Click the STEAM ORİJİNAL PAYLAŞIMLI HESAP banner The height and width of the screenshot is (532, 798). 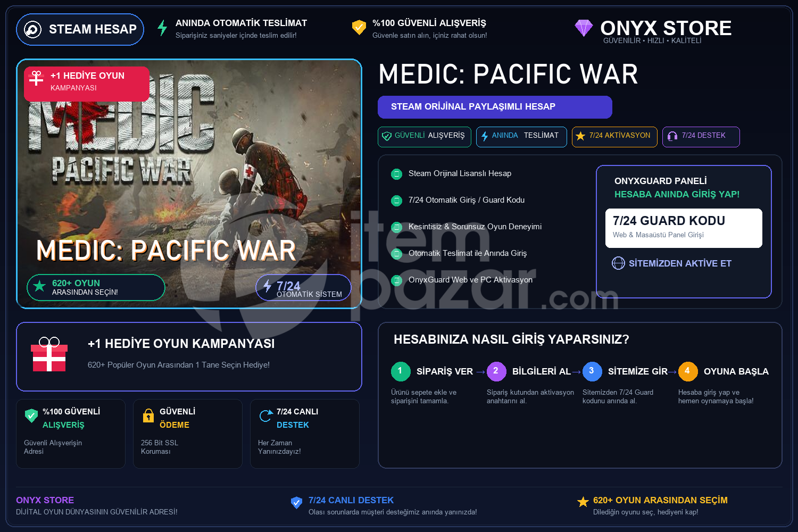(495, 107)
